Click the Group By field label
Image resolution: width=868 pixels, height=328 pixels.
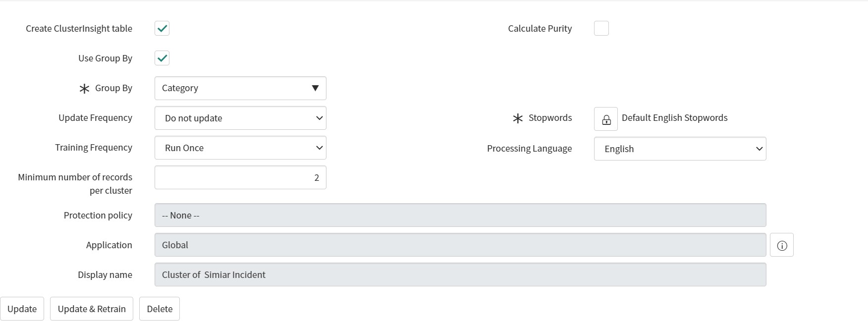[113, 88]
